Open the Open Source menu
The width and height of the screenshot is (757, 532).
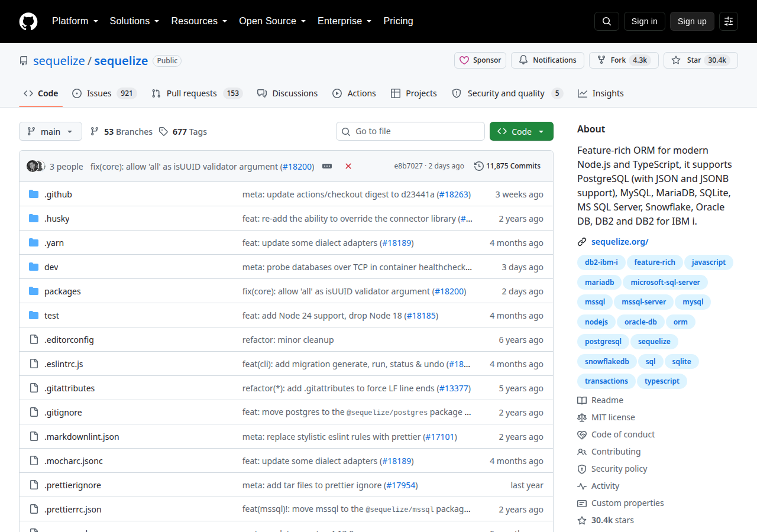[272, 21]
